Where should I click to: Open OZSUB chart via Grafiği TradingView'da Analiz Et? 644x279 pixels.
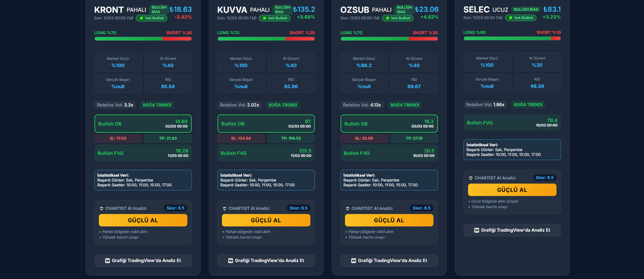click(x=389, y=260)
